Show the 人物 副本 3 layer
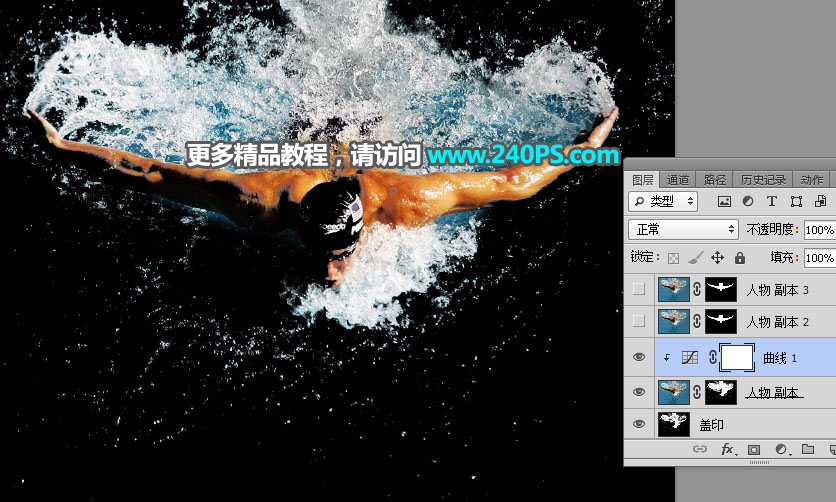This screenshot has height=502, width=836. (639, 290)
